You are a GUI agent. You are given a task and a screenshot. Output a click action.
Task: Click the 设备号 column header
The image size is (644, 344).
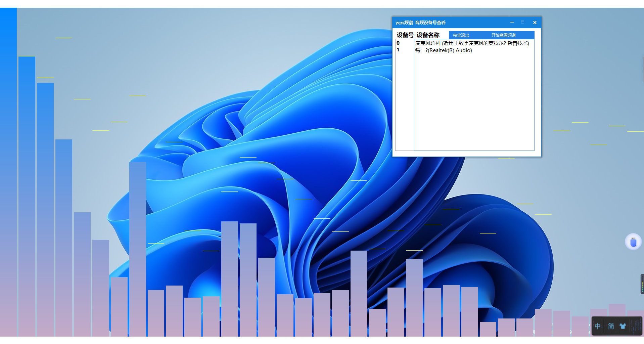[x=405, y=35]
